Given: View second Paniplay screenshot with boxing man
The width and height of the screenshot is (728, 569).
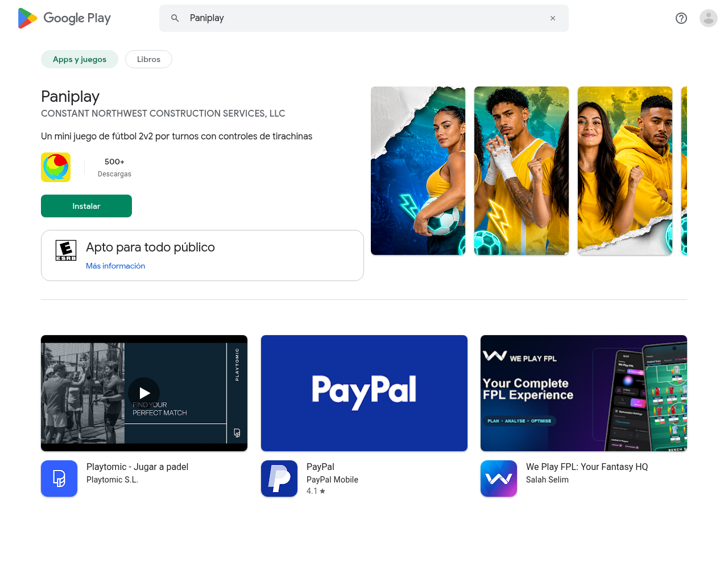Looking at the screenshot, I should [x=522, y=171].
